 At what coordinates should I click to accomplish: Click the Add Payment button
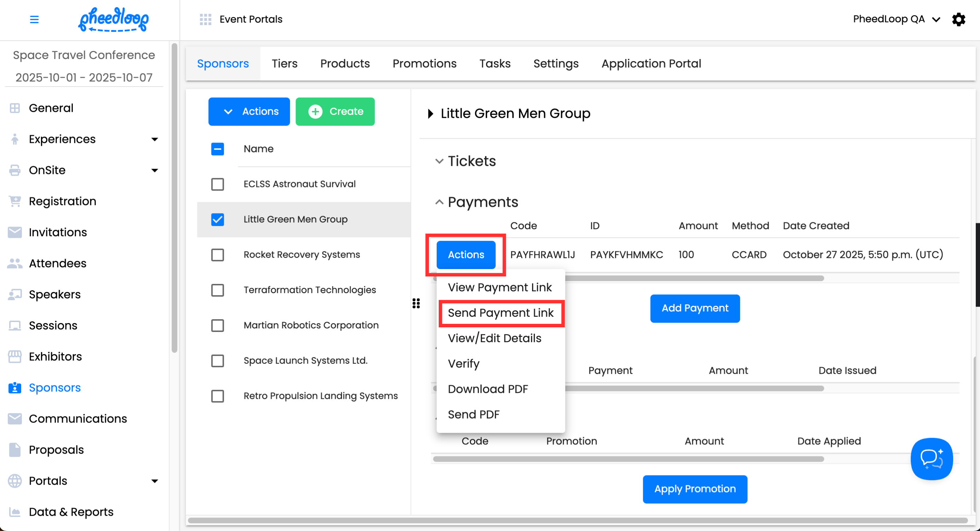695,308
